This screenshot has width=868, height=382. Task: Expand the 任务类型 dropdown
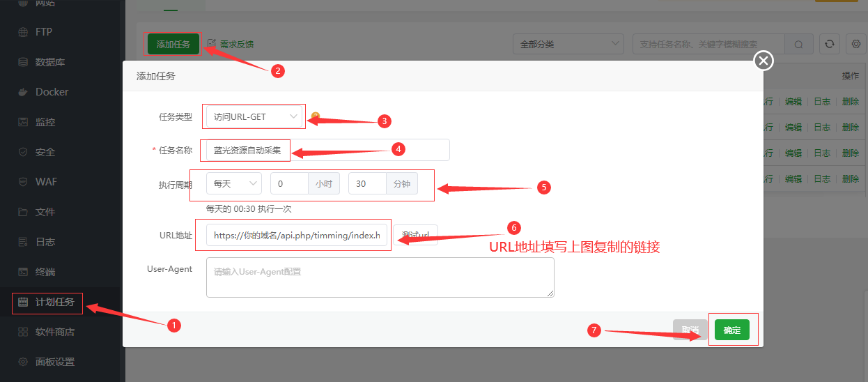255,116
